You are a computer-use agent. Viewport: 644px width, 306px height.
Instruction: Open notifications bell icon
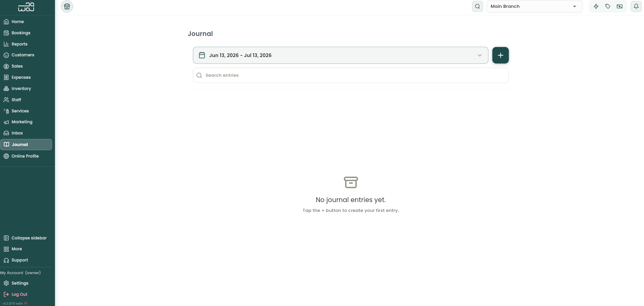[x=636, y=6]
